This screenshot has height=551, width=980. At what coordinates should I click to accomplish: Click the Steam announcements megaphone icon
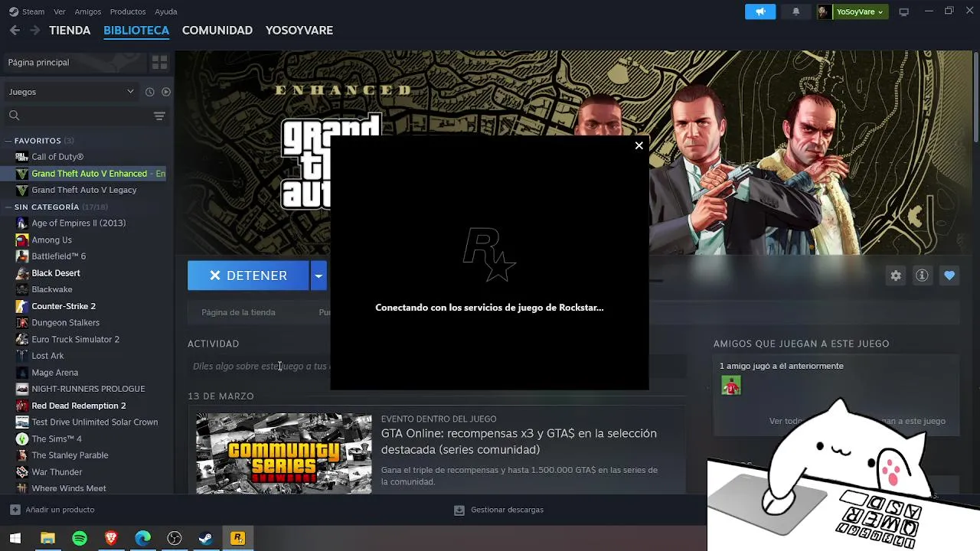pyautogui.click(x=760, y=11)
